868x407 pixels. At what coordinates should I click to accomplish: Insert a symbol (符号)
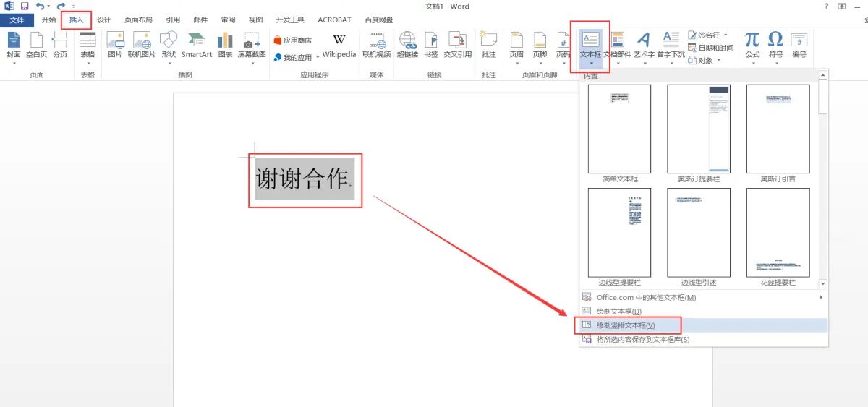click(x=776, y=48)
